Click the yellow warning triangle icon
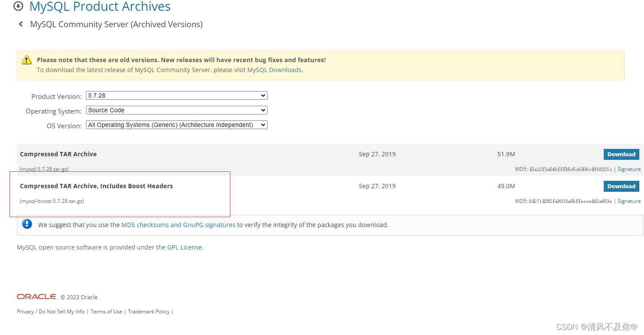 tap(27, 60)
